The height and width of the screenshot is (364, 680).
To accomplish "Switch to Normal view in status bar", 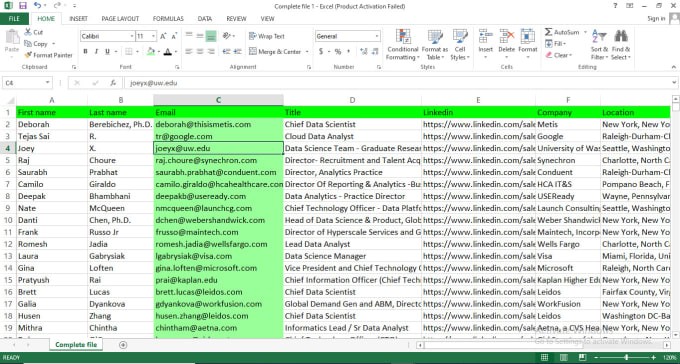I will pyautogui.click(x=544, y=357).
